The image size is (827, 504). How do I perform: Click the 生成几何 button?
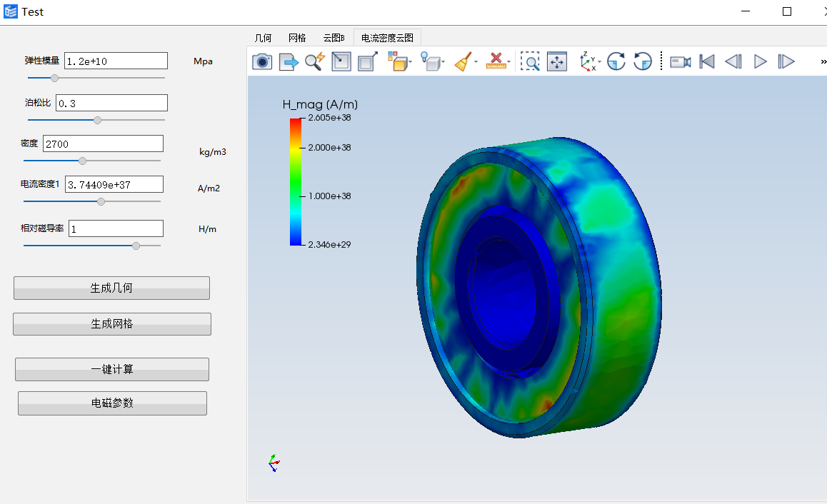[111, 288]
